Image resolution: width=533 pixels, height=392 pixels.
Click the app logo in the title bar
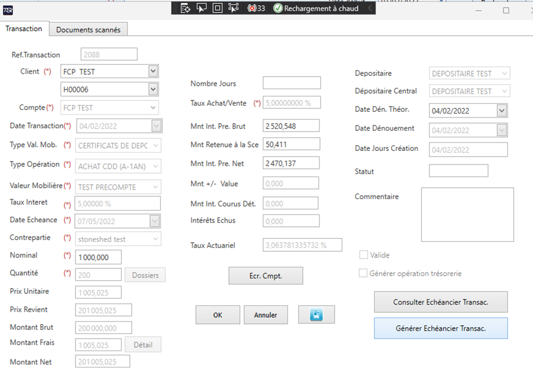[x=8, y=11]
